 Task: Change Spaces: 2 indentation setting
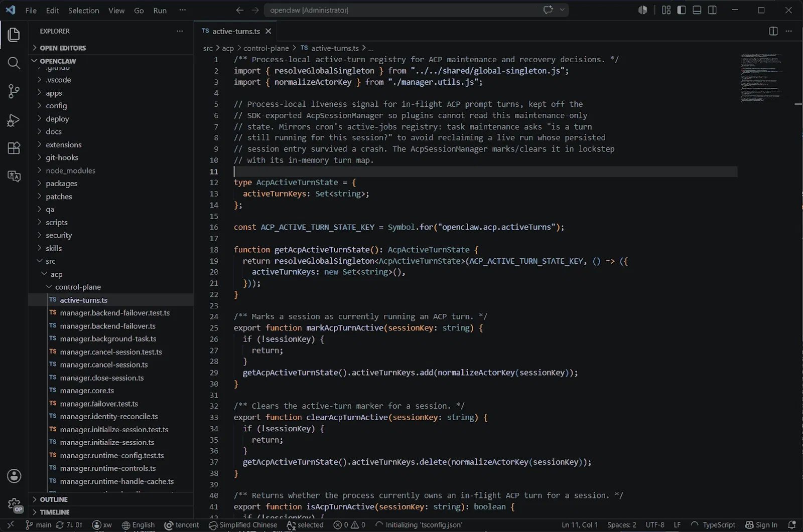(622, 525)
